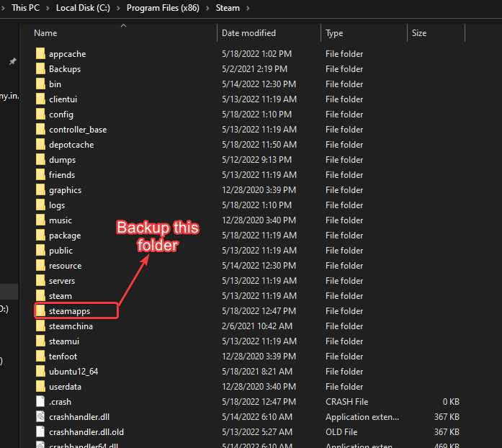
Task: Select the steam folder name
Action: point(60,296)
